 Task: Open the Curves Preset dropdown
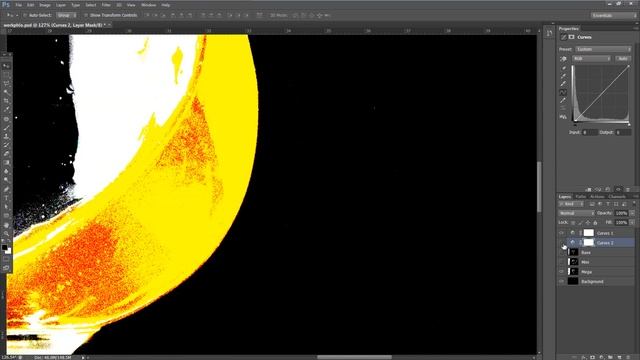tap(603, 49)
